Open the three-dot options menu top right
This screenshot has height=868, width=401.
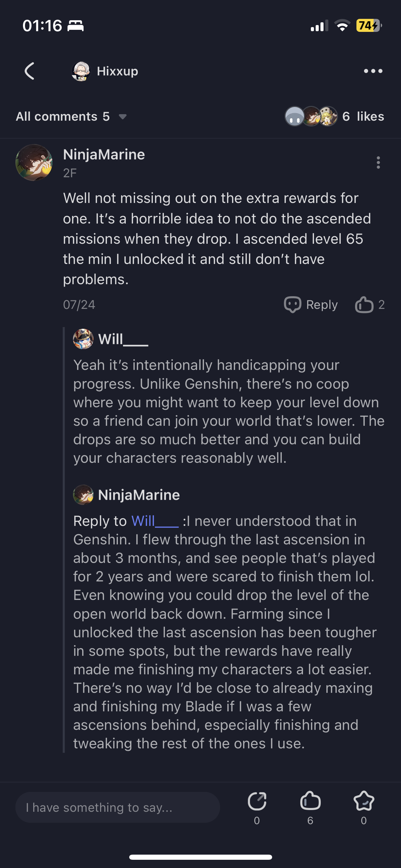373,71
